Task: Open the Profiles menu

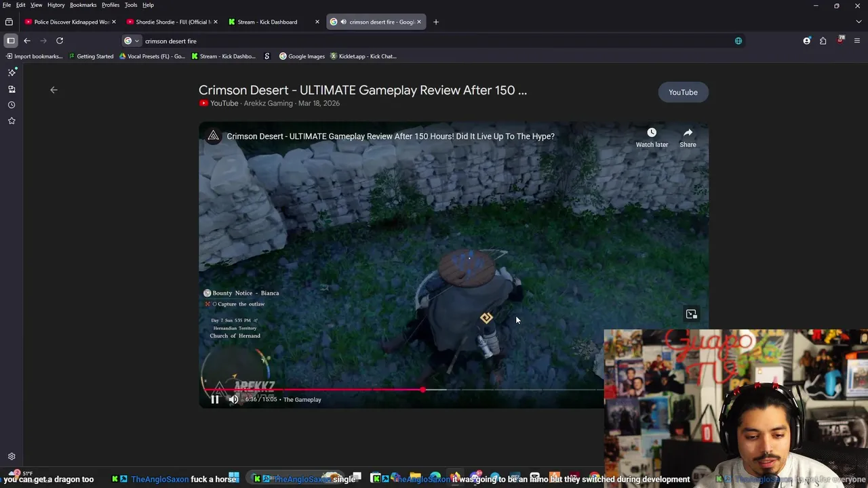Action: tap(111, 5)
